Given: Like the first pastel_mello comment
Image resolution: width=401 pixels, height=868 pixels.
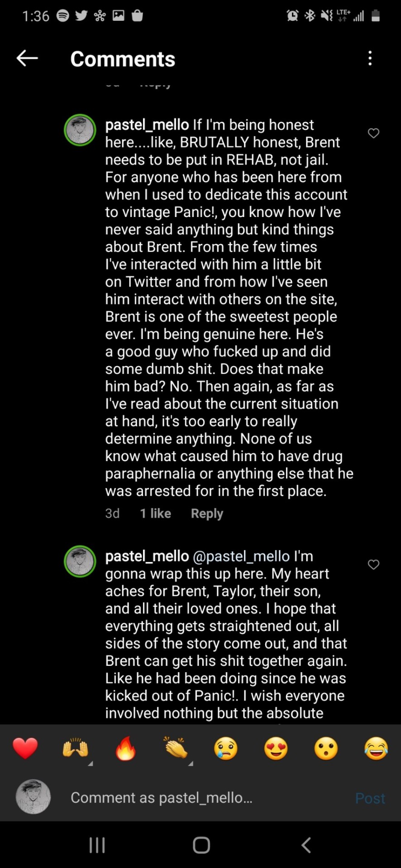Looking at the screenshot, I should click(373, 133).
